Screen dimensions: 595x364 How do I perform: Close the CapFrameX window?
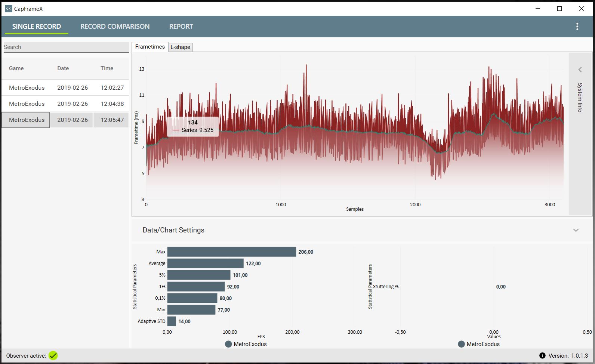(x=582, y=9)
